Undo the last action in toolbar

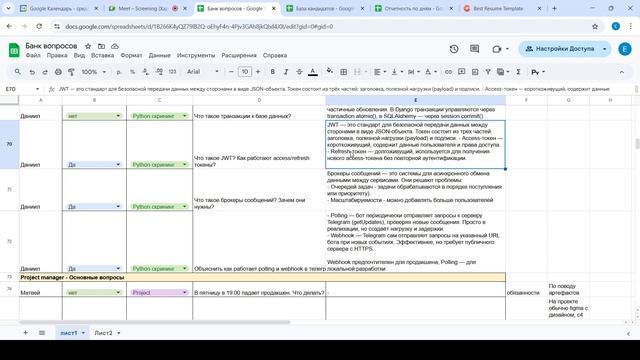[32, 72]
